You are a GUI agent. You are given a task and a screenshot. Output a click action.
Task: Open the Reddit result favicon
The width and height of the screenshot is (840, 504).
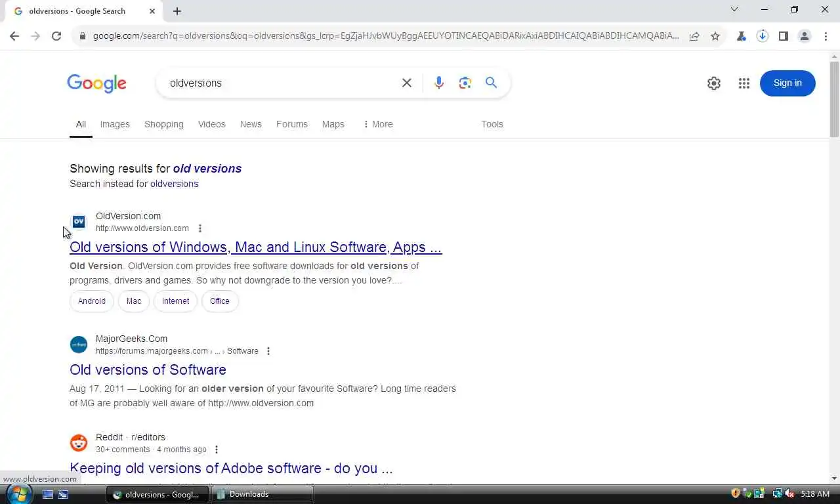coord(79,443)
